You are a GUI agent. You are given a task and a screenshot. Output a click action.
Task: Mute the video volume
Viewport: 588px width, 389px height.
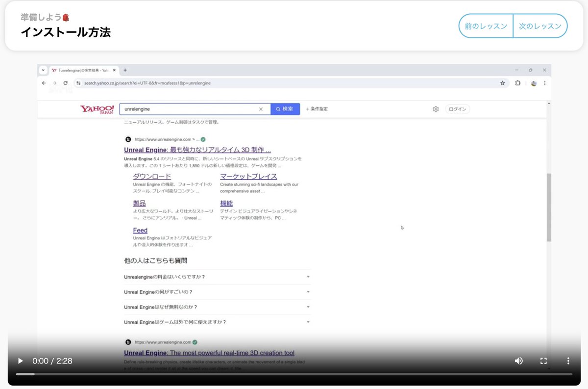518,361
